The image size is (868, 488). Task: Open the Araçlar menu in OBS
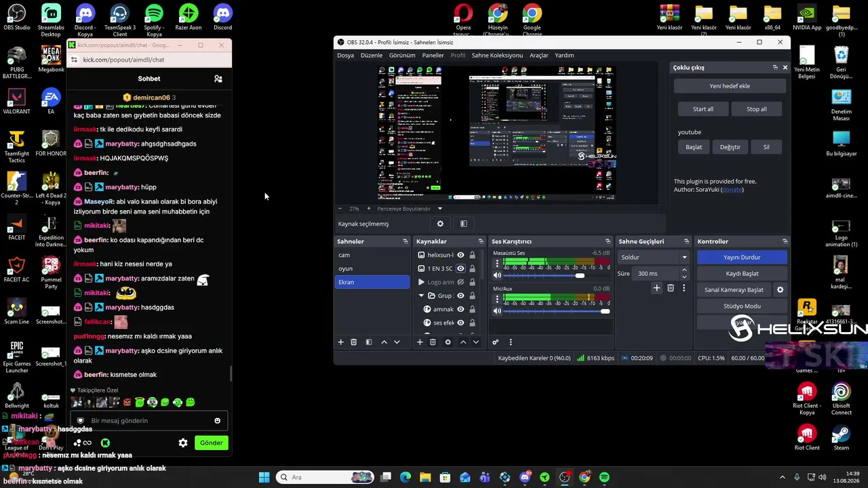[x=539, y=56]
